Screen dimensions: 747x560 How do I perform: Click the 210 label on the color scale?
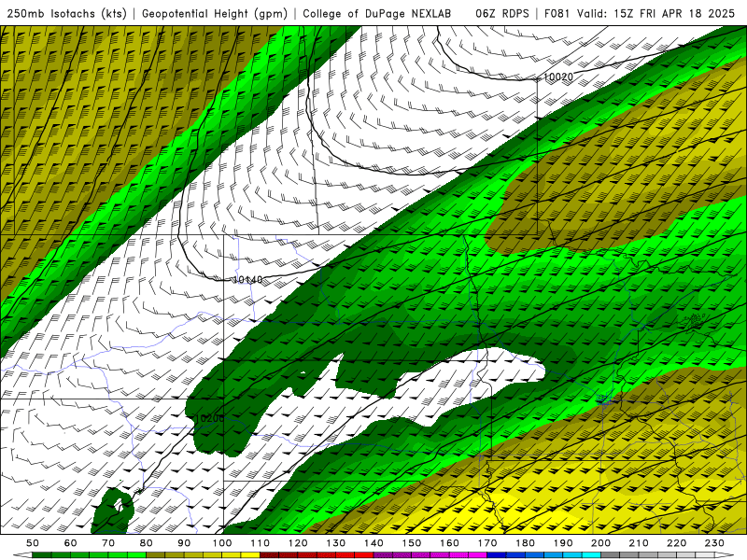pyautogui.click(x=639, y=543)
